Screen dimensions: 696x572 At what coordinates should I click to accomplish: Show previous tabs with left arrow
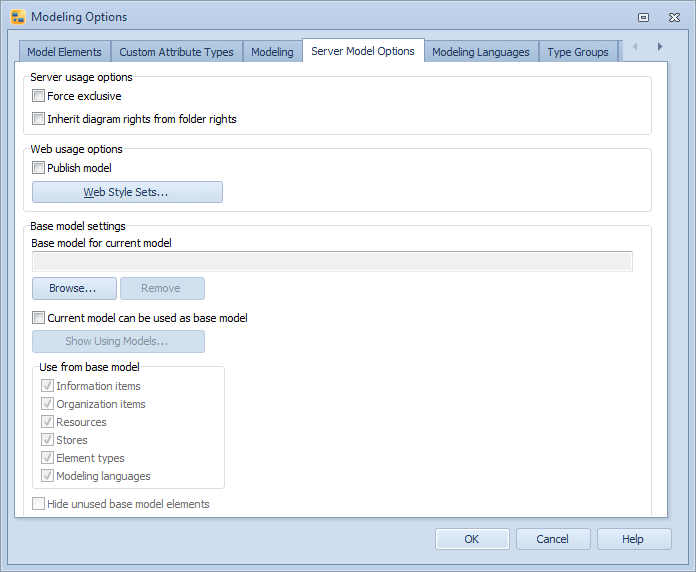coord(635,47)
